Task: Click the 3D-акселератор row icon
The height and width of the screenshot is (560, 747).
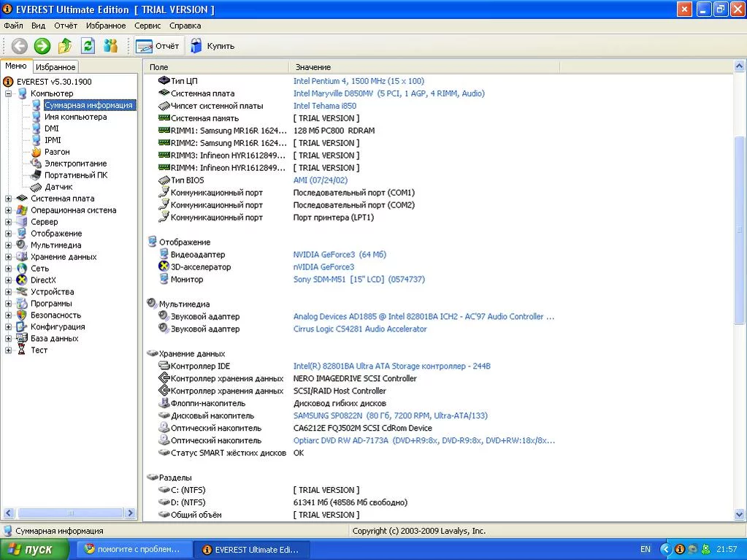Action: click(x=164, y=266)
